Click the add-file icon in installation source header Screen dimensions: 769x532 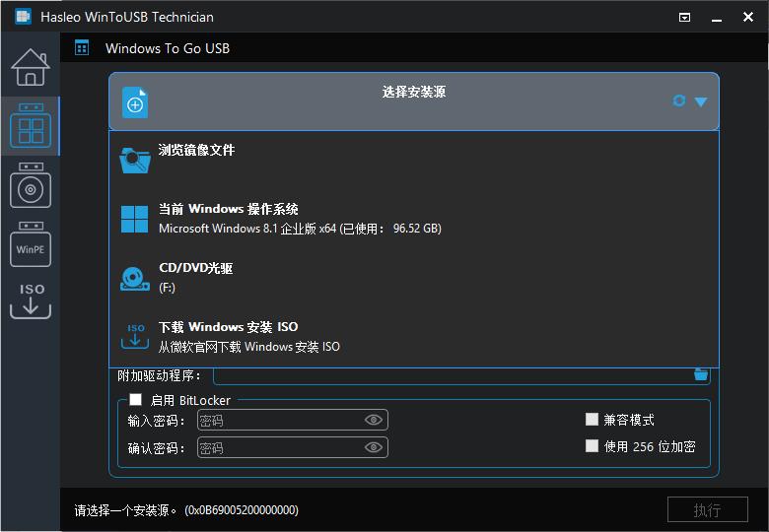click(x=135, y=102)
